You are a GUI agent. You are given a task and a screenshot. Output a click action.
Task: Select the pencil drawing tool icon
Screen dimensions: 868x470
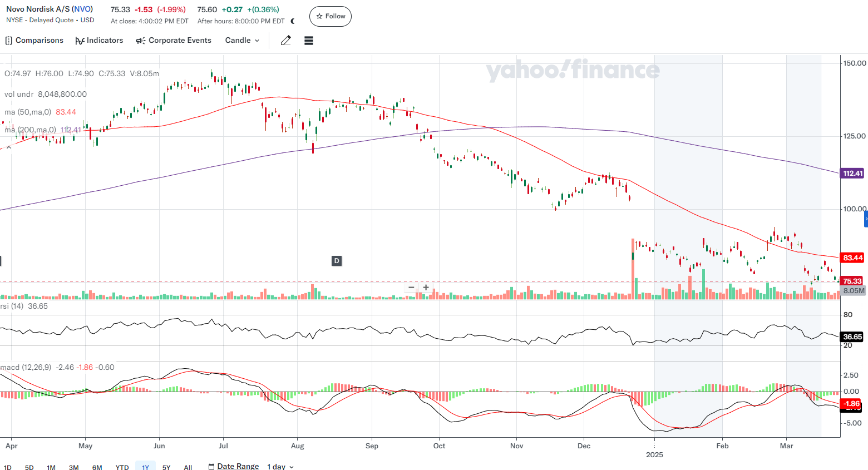[x=286, y=41]
